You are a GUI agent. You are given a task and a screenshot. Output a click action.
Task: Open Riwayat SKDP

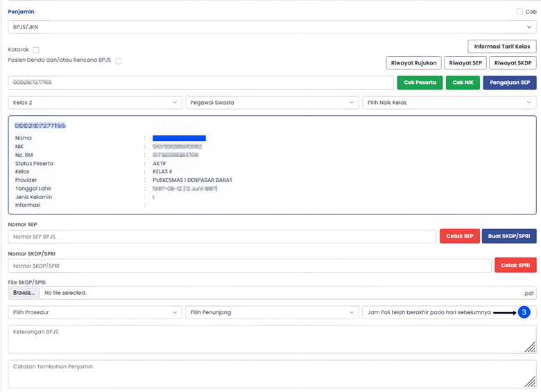click(513, 63)
